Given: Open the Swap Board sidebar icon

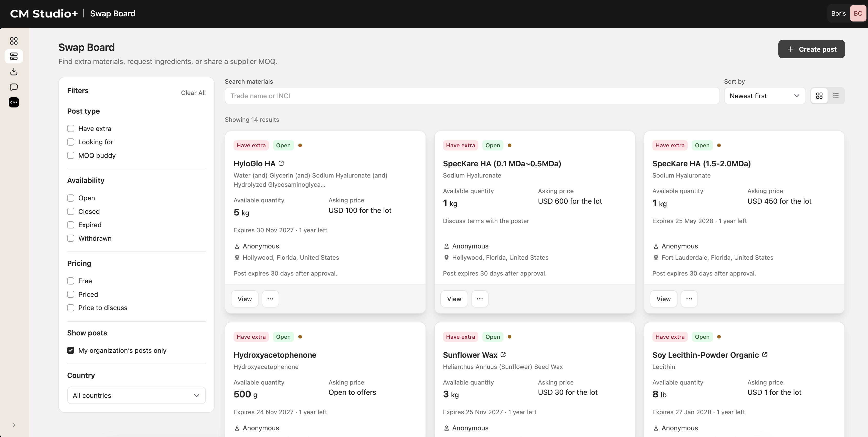Looking at the screenshot, I should [x=14, y=56].
